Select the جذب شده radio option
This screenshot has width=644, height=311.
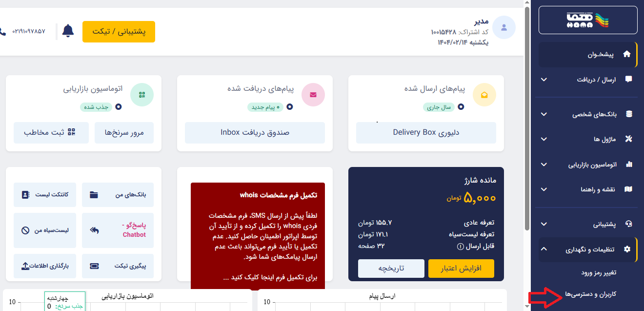point(119,106)
